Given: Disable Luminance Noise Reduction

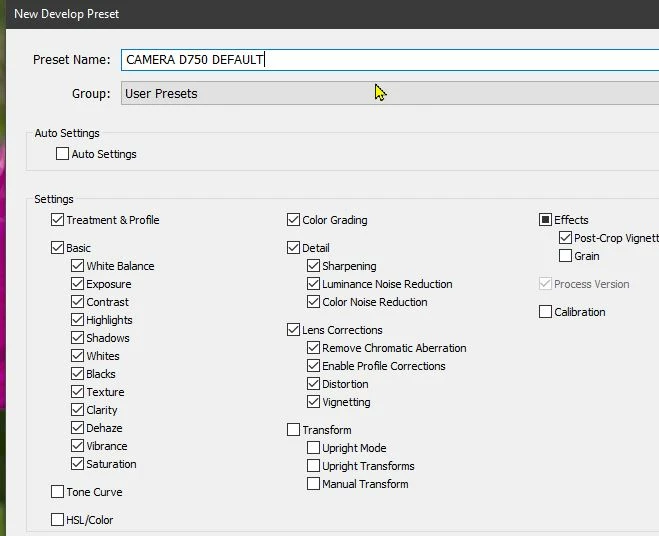Looking at the screenshot, I should 313,284.
